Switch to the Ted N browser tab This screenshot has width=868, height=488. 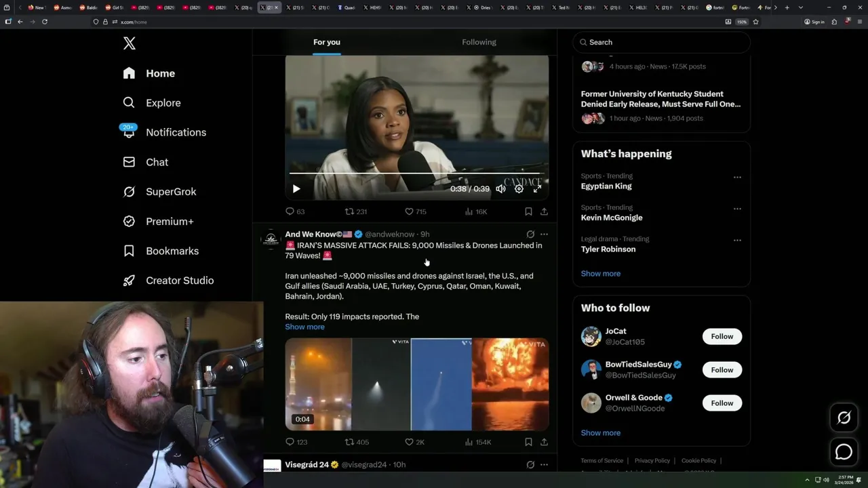561,7
